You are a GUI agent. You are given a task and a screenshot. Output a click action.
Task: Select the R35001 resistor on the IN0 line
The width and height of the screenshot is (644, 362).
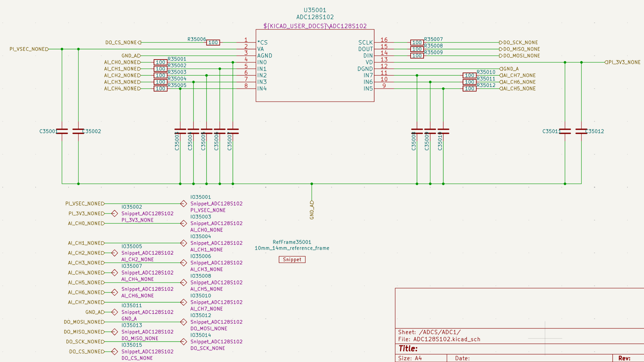coord(160,62)
